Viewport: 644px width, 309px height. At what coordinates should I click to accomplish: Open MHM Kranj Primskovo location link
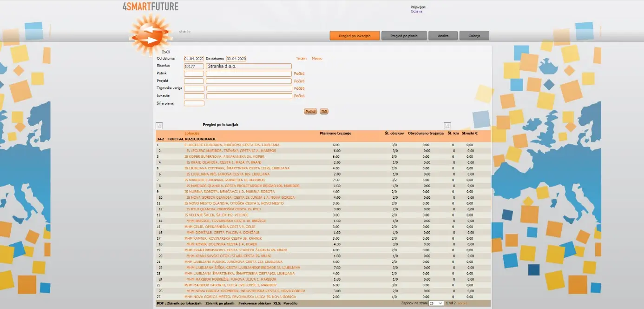coord(236,250)
